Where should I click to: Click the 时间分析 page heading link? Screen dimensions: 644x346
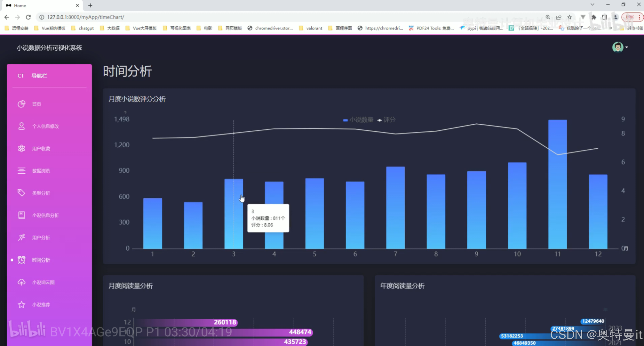coord(127,71)
